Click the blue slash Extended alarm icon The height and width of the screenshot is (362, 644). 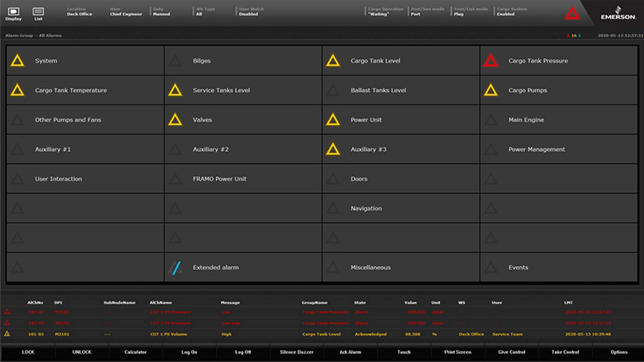click(175, 268)
